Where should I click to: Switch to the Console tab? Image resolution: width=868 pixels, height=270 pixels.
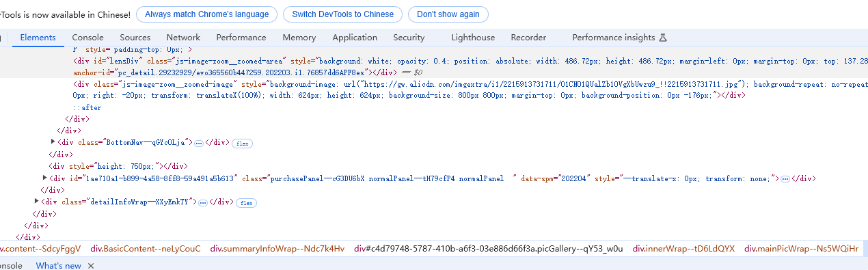click(88, 38)
